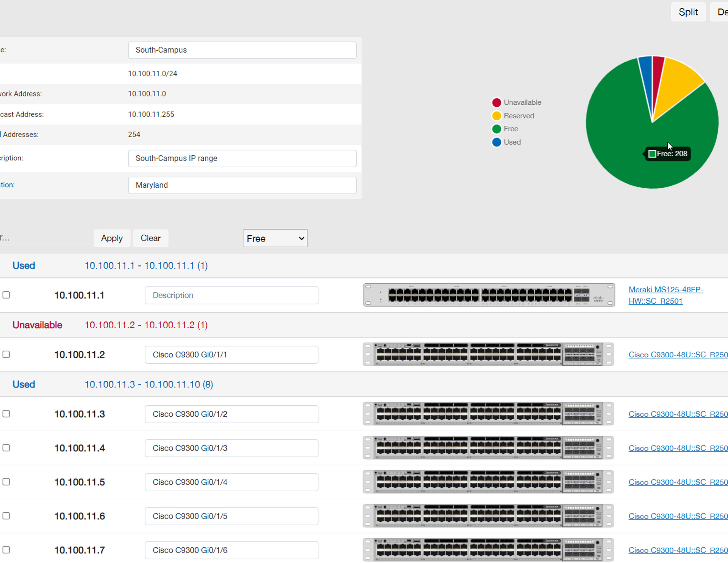Collapse the Unavailable address range section
The height and width of the screenshot is (563, 728).
coord(37,325)
